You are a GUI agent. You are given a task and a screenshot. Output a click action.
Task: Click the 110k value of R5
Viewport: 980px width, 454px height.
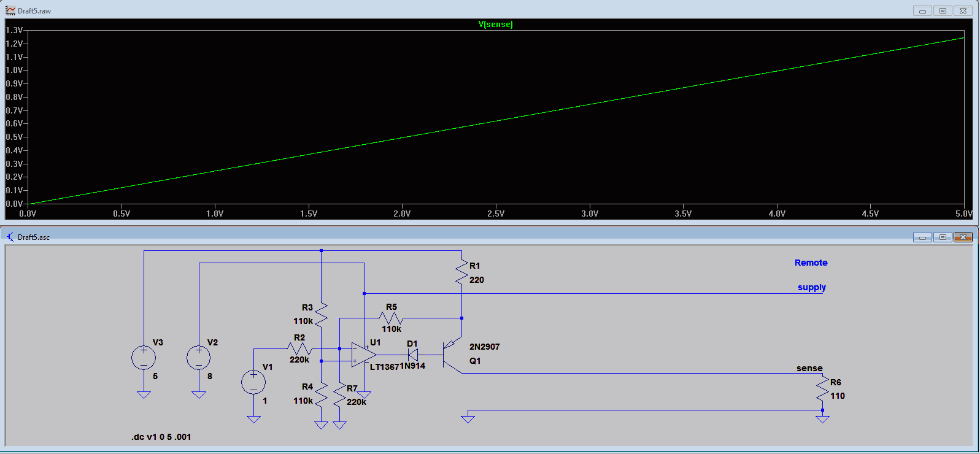coord(392,329)
